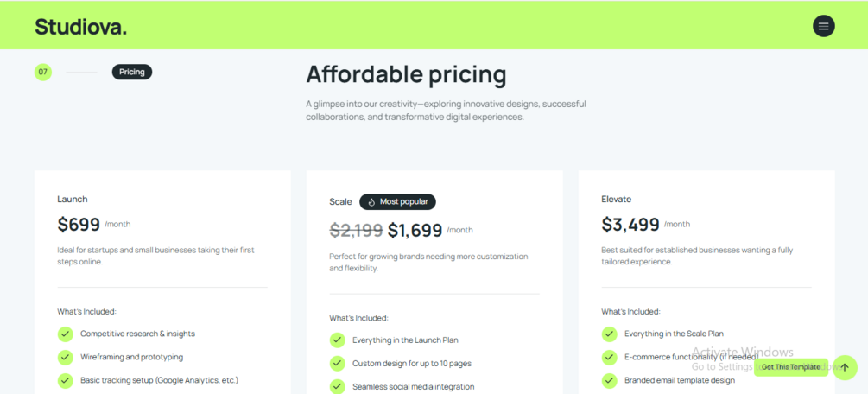
Task: Click the checkmark beside Basic tracking setup
Action: tap(65, 380)
